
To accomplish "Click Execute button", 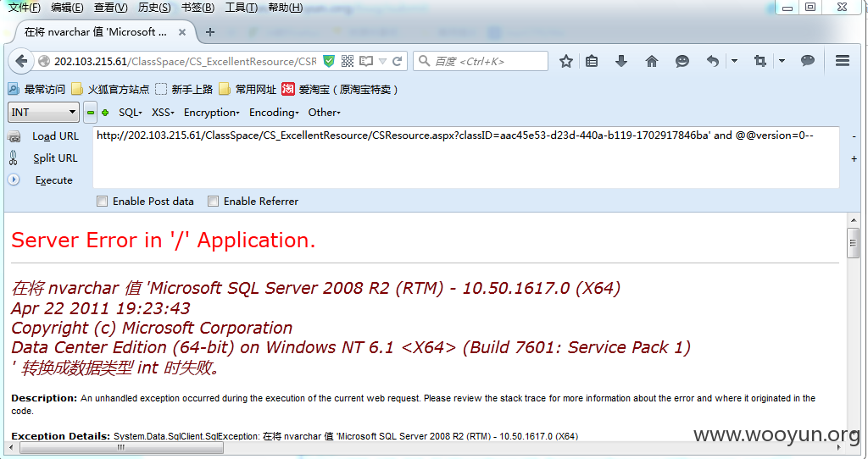I will [x=53, y=180].
